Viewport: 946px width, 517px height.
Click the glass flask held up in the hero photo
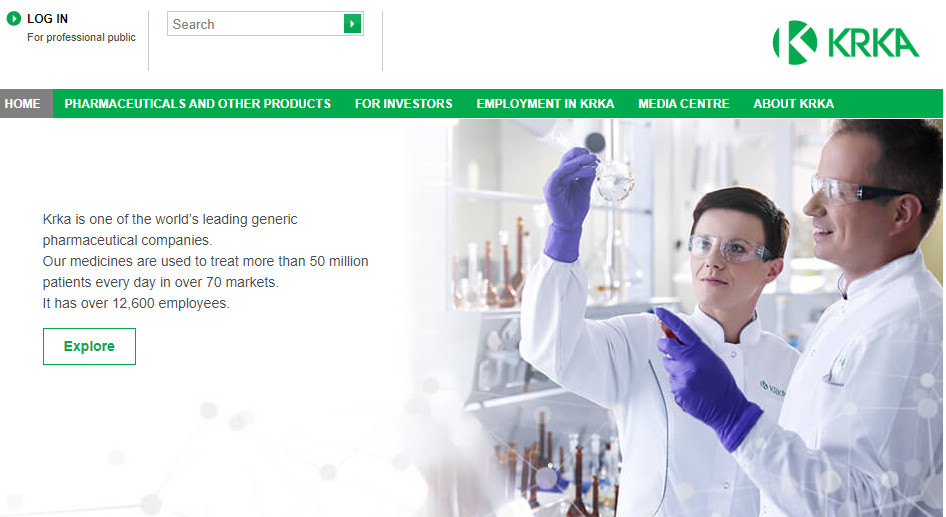[x=615, y=180]
